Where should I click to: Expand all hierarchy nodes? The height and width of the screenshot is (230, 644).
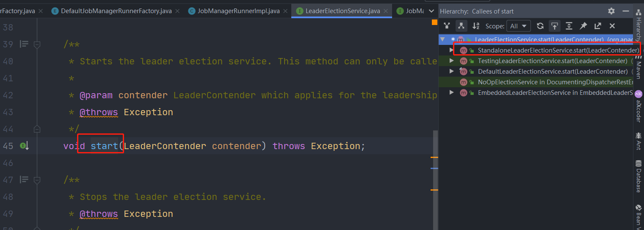click(x=569, y=26)
